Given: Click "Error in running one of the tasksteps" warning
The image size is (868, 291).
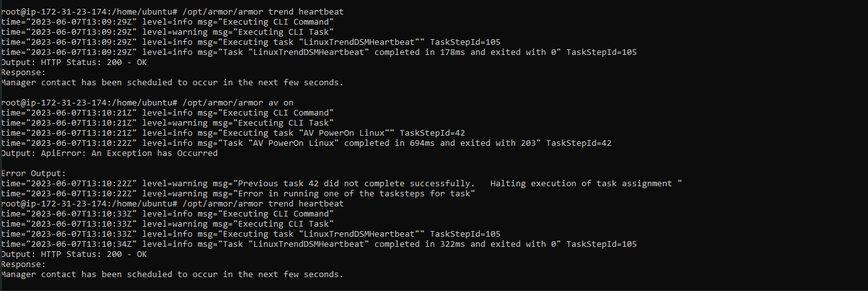Looking at the screenshot, I should click(x=354, y=193).
